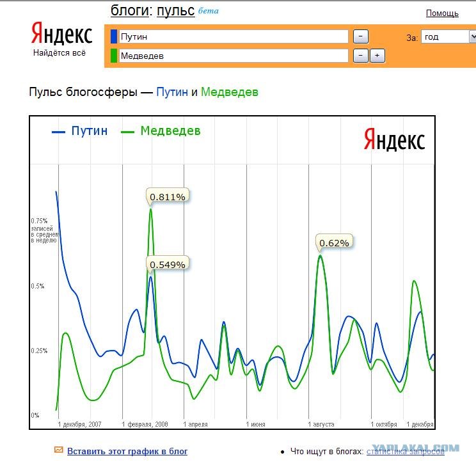Click the Путин legend entry in chart
The width and height of the screenshot is (476, 467).
coord(80,131)
